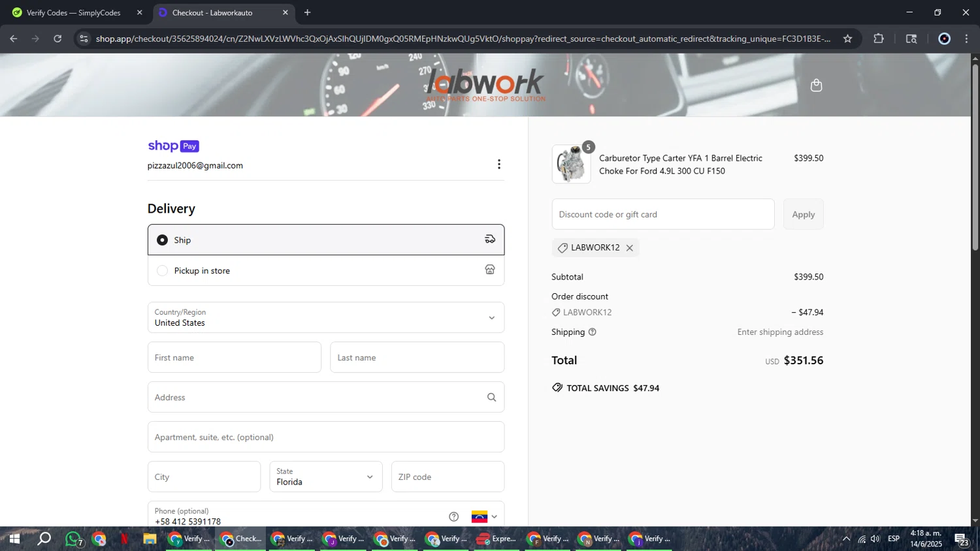
Task: Open the browser extensions puzzle icon
Action: click(879, 39)
